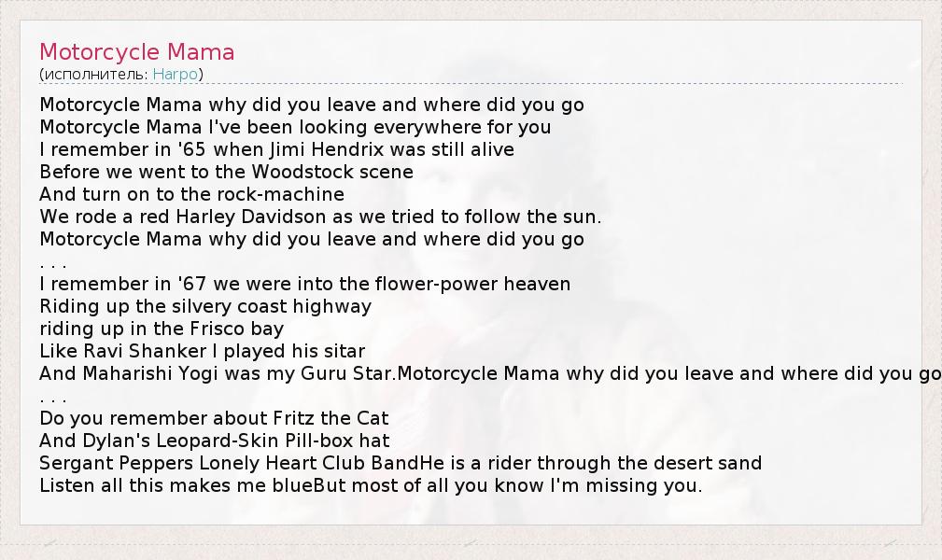Click the final "I'm missing you" line
The height and width of the screenshot is (560, 942).
370,485
